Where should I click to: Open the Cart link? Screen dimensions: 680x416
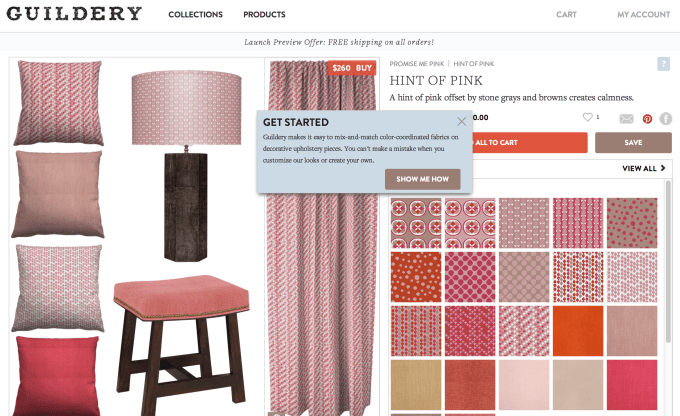[566, 14]
